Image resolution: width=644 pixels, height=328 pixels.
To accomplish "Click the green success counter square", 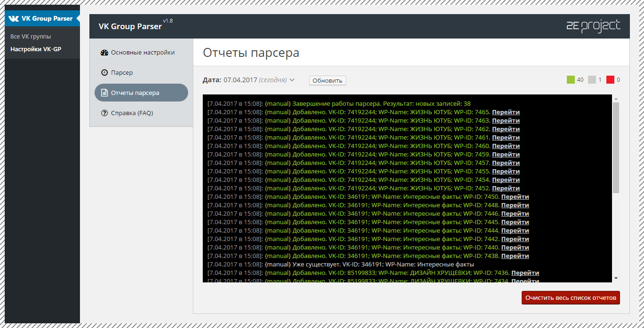I will pos(571,80).
